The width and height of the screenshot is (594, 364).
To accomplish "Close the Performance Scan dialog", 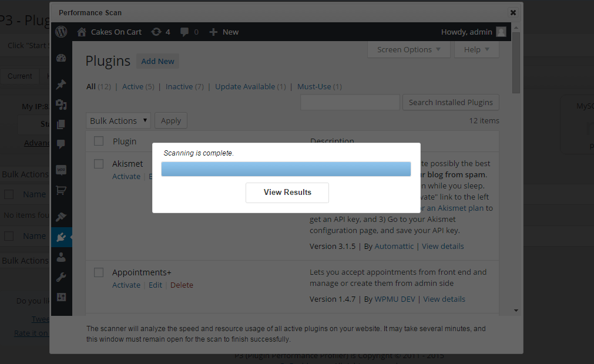I will [x=513, y=12].
